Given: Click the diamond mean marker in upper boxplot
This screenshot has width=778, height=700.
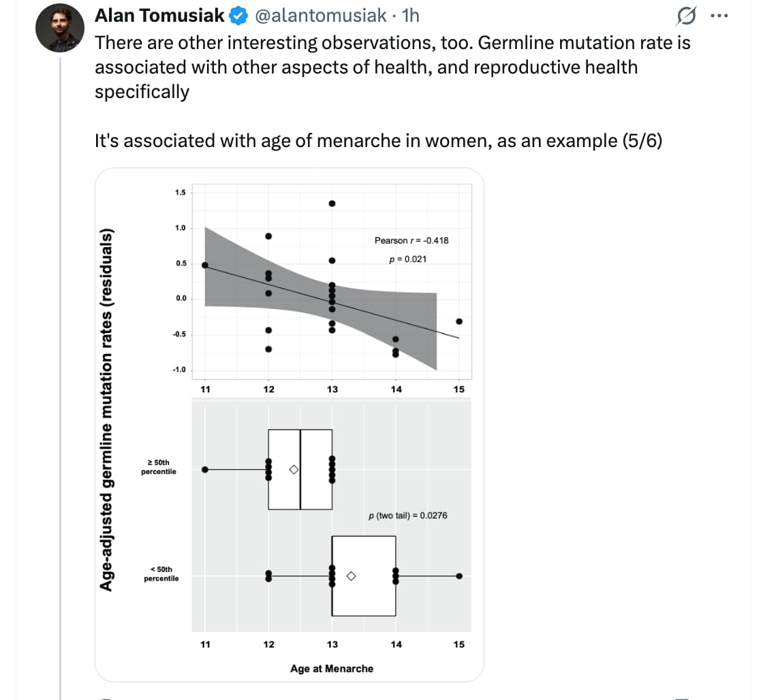Looking at the screenshot, I should 293,470.
